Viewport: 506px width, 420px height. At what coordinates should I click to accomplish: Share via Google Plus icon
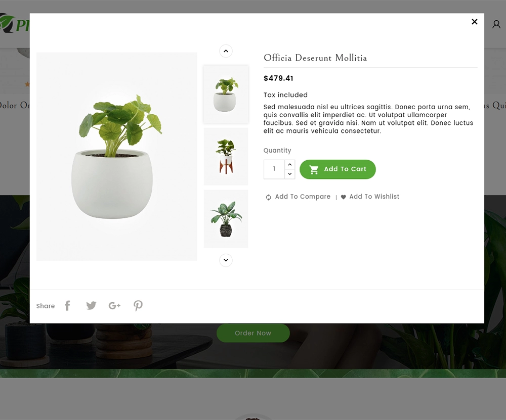tap(114, 306)
